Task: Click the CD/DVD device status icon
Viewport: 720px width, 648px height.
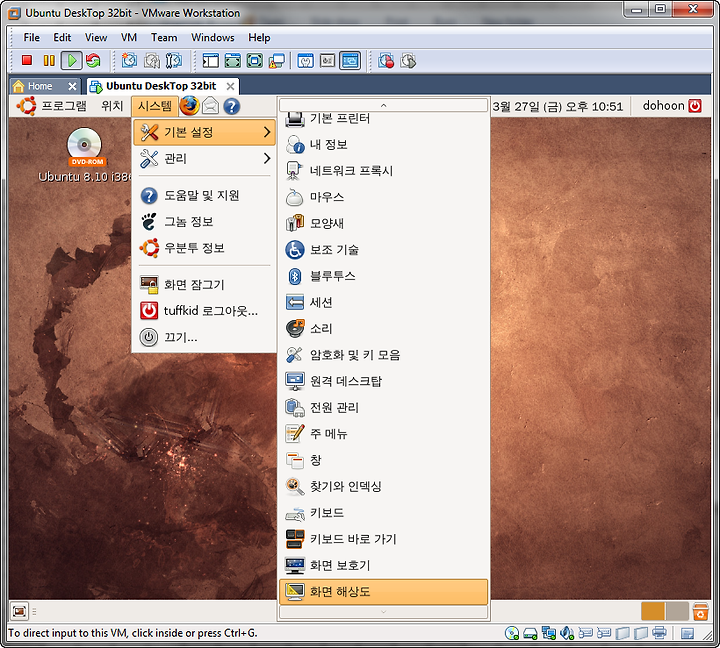Action: pyautogui.click(x=512, y=633)
